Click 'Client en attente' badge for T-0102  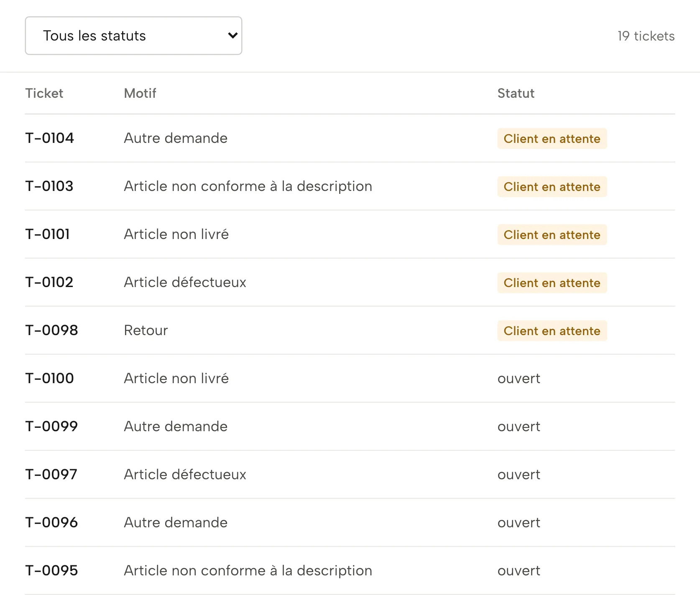552,283
